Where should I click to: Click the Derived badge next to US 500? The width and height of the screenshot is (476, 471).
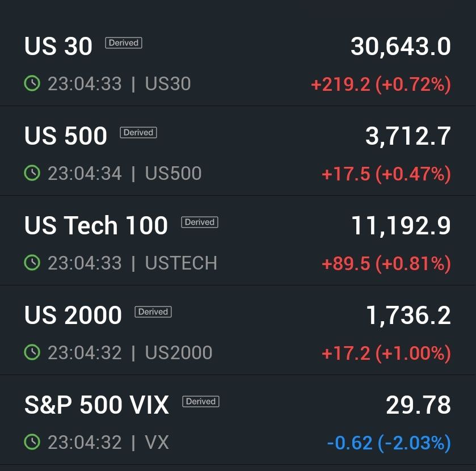tap(138, 132)
